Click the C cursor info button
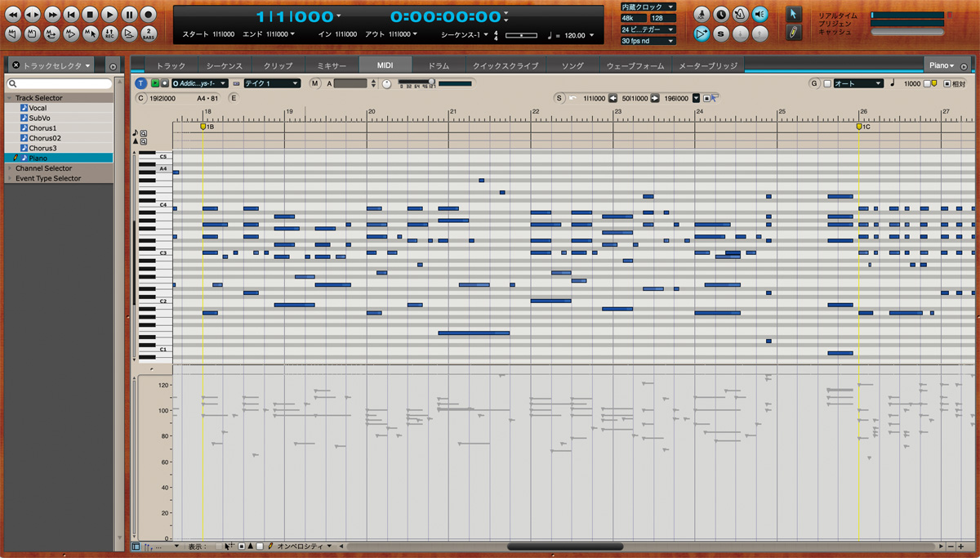 140,98
